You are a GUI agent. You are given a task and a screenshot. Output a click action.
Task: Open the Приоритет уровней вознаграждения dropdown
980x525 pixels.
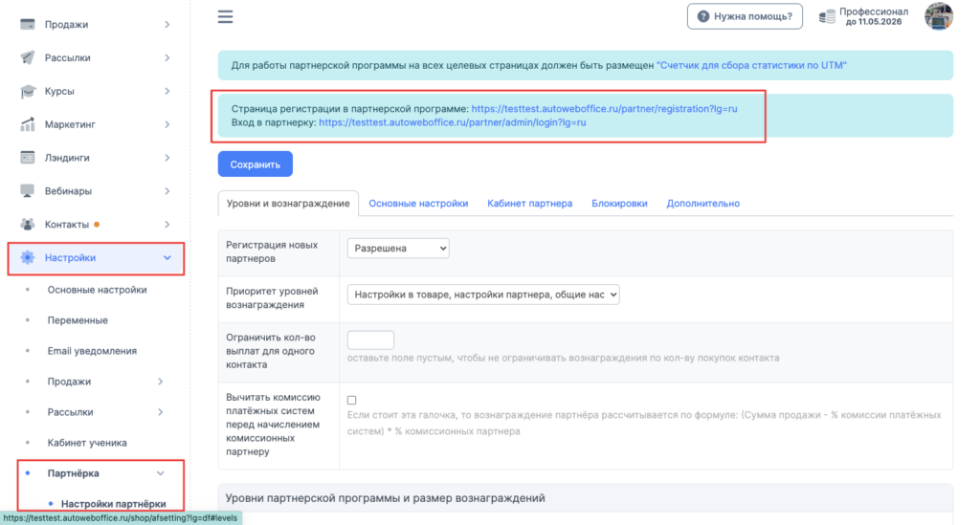pyautogui.click(x=483, y=295)
